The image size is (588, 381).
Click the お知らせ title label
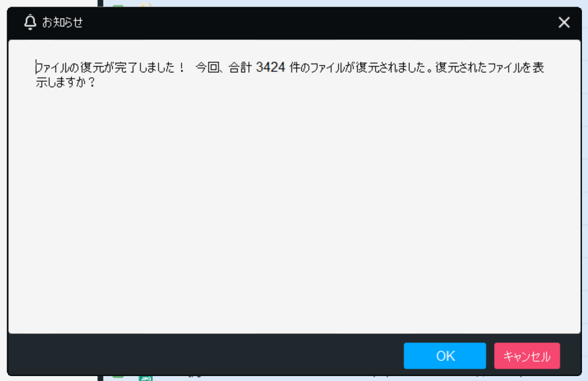(x=62, y=22)
